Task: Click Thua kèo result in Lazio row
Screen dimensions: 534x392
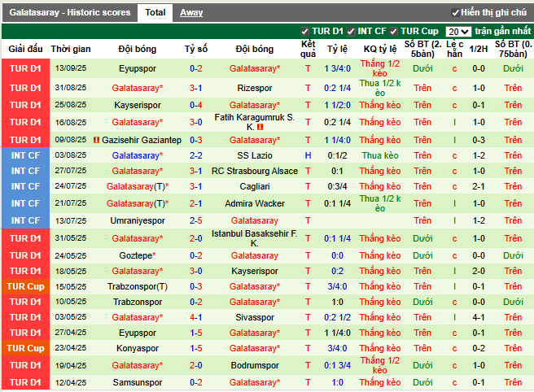Action: [380, 155]
